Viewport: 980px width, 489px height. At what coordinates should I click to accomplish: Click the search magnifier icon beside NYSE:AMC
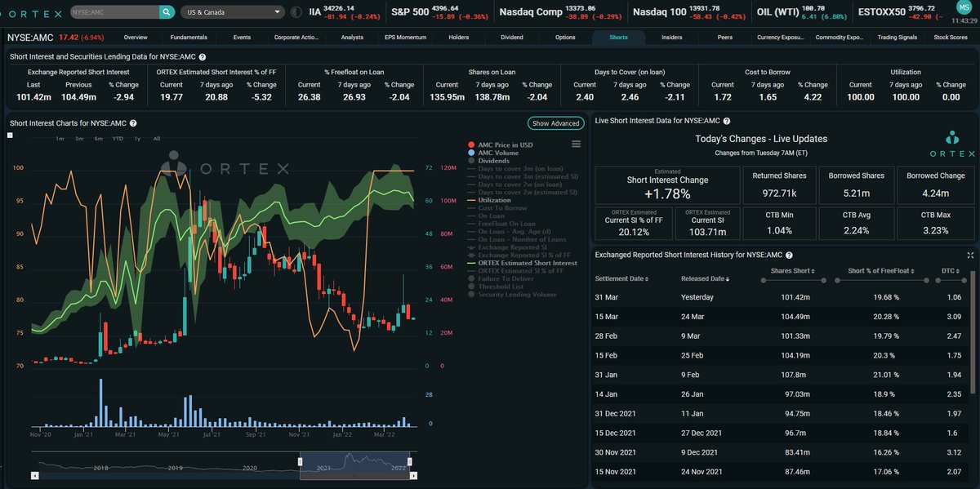point(167,12)
